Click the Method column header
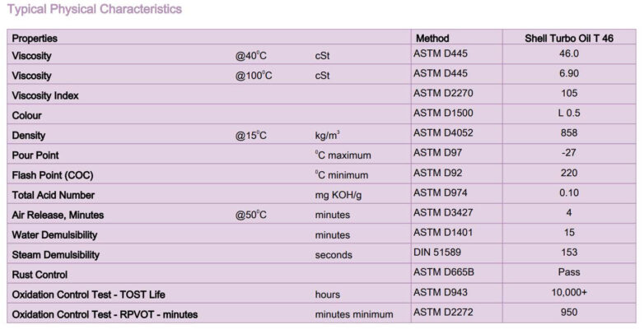 pyautogui.click(x=432, y=38)
